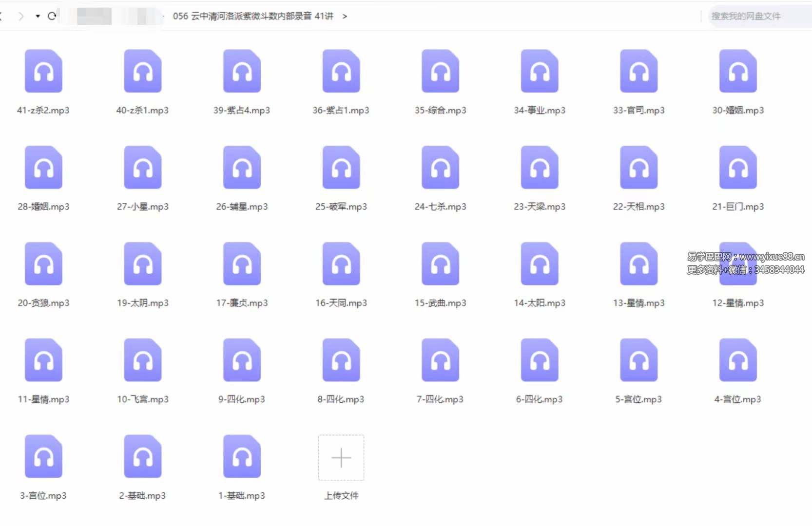Screen dimensions: 812x526
Task: Open the 41-z杀2.mp3 audio file
Action: (x=43, y=72)
